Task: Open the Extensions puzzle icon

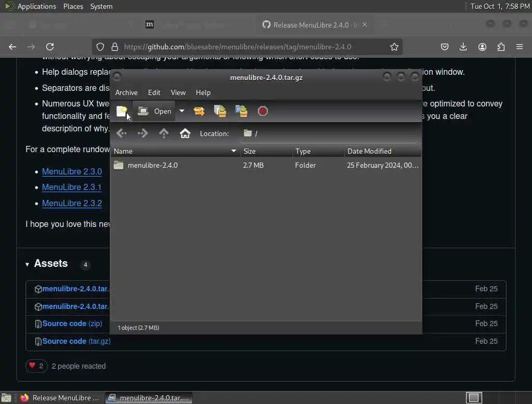Action: pyautogui.click(x=501, y=47)
